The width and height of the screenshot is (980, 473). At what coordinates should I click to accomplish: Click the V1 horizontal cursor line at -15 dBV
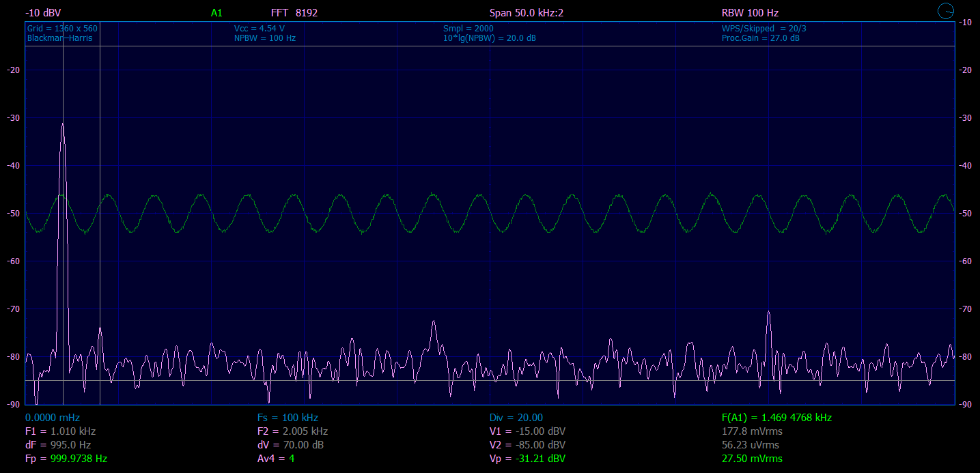[x=490, y=46]
